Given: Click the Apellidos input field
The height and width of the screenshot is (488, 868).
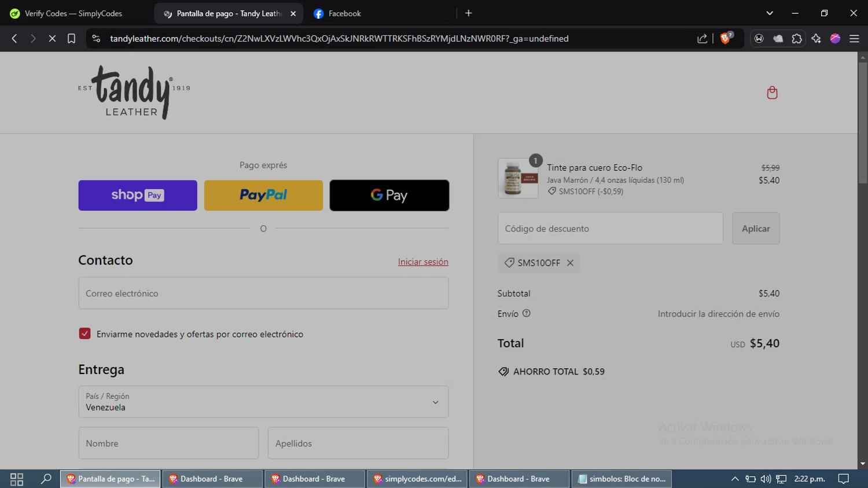Looking at the screenshot, I should [358, 443].
